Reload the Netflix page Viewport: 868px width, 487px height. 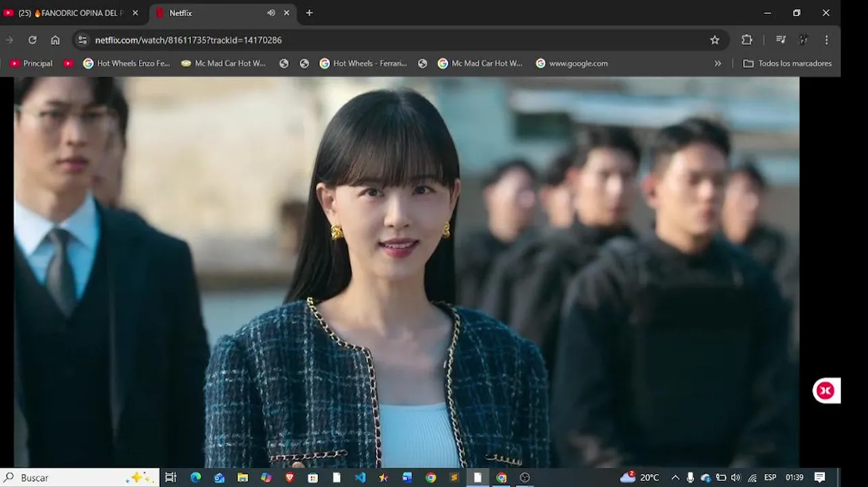click(x=32, y=40)
